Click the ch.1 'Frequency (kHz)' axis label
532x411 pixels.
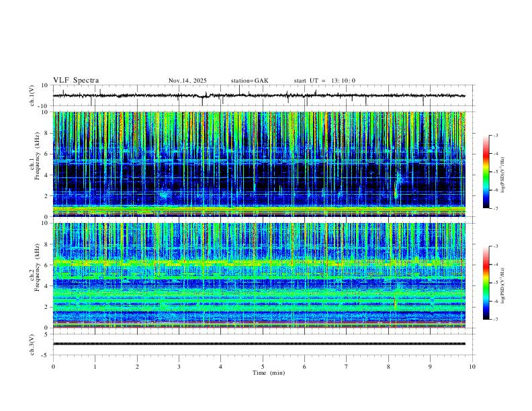click(x=37, y=156)
